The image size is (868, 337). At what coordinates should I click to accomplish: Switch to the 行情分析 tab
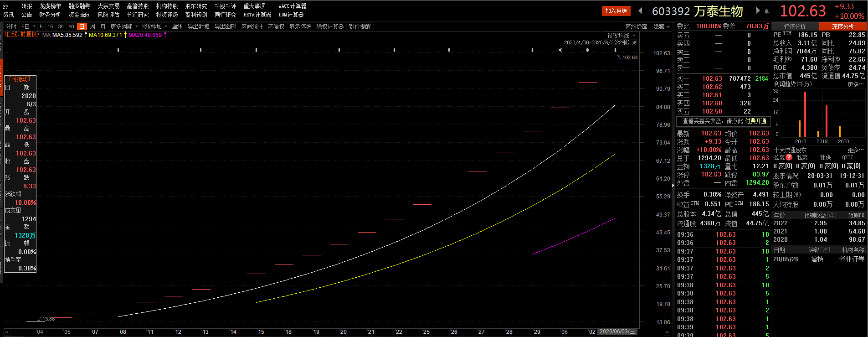795,26
